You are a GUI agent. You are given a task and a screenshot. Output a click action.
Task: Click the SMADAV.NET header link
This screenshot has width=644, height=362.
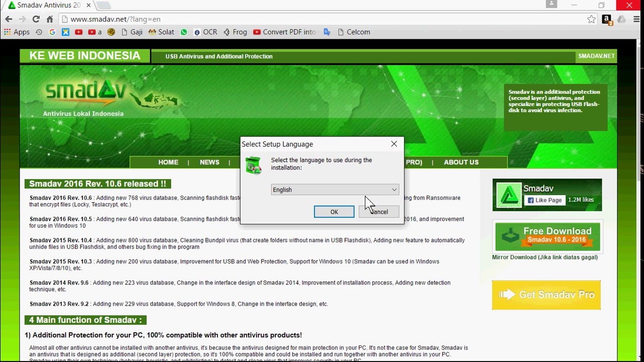click(596, 56)
